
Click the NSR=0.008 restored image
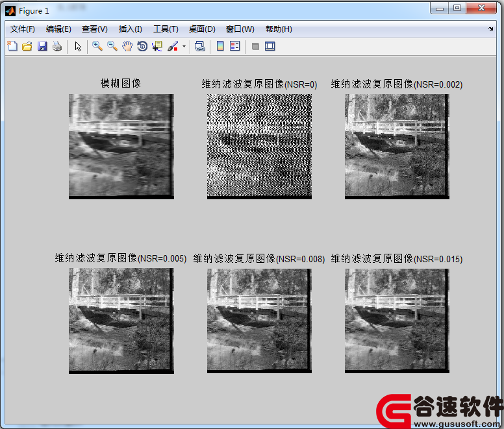[x=259, y=321]
